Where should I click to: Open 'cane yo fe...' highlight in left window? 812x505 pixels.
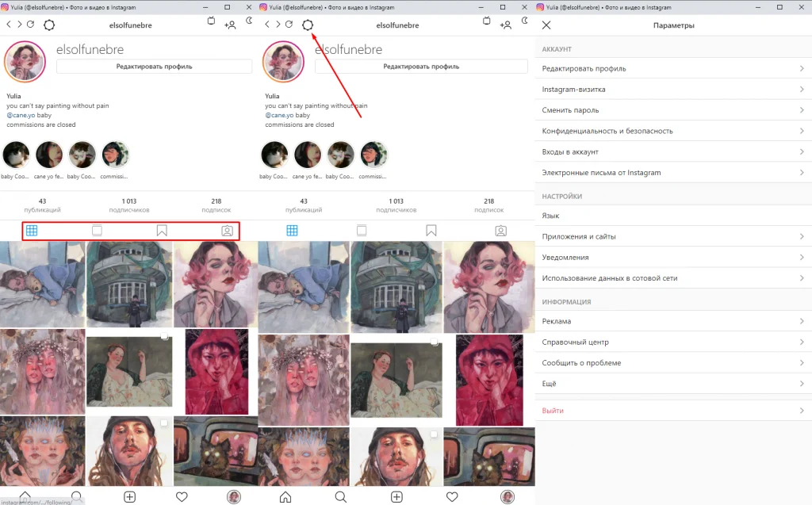tap(49, 155)
